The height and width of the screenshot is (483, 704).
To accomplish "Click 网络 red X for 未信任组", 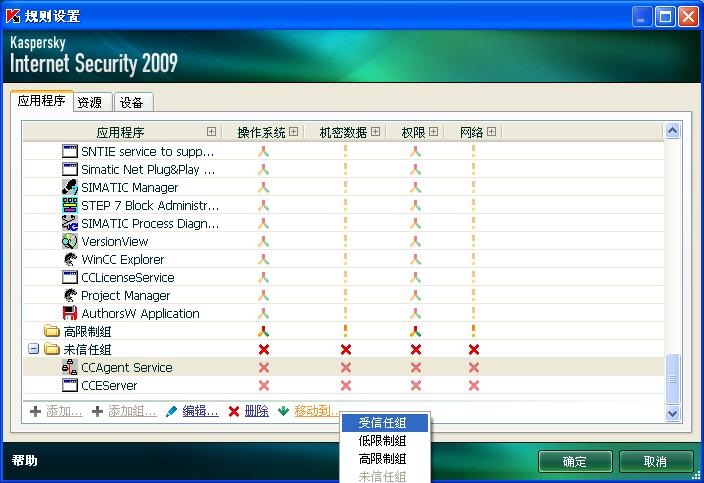I will click(x=474, y=349).
